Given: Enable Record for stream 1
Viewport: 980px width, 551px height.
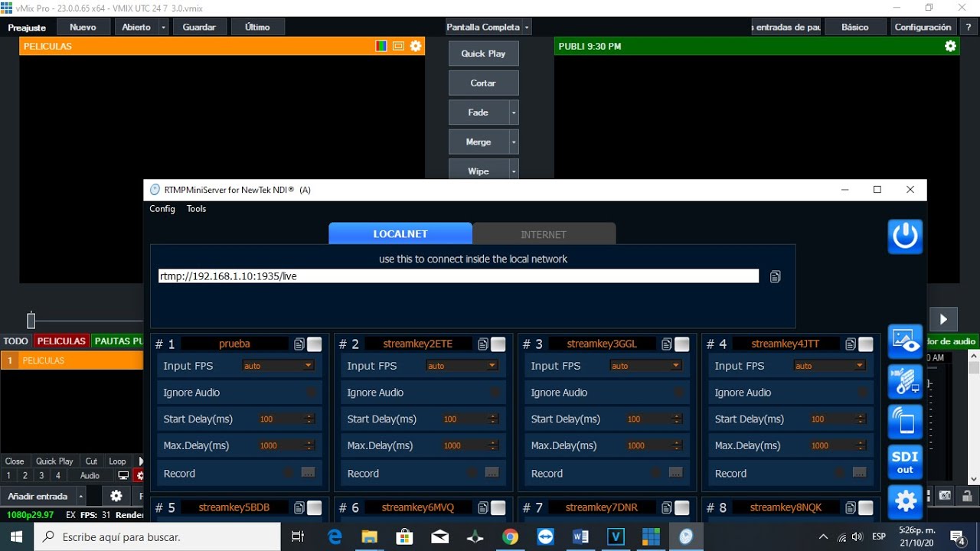Looking at the screenshot, I should [x=289, y=473].
